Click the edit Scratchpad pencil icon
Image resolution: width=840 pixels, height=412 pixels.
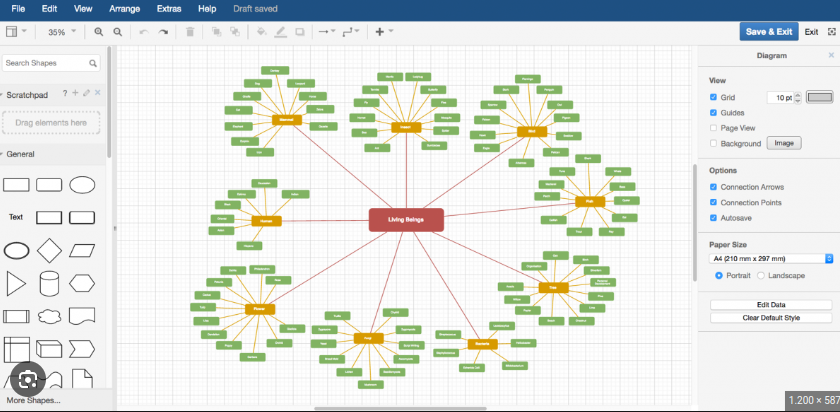87,93
